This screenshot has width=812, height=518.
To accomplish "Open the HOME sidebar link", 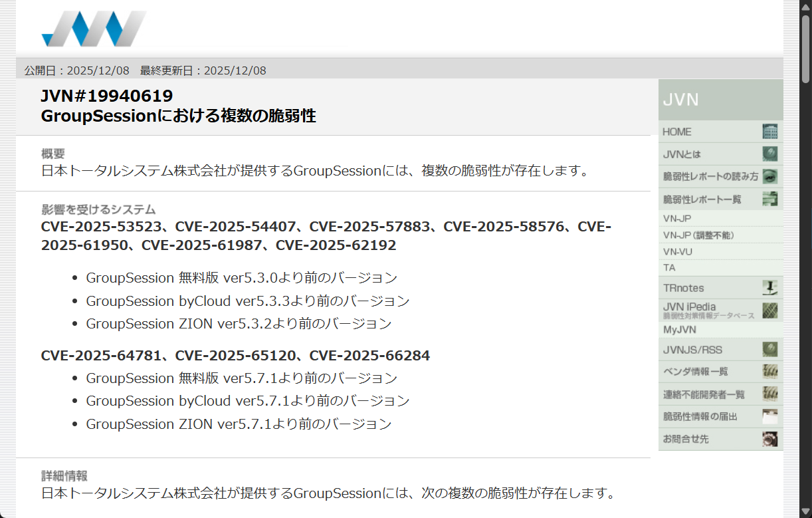I will (720, 132).
